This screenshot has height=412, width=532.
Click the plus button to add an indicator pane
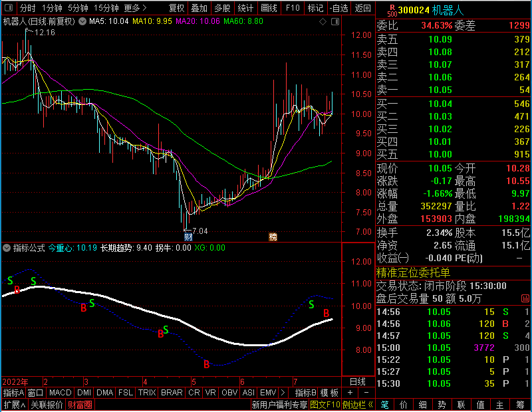point(350,393)
